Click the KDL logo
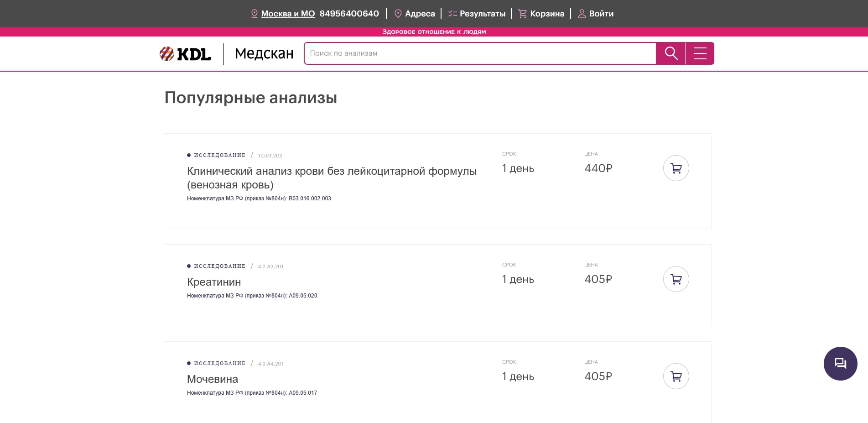Screen dimensions: 868x423 tap(185, 54)
